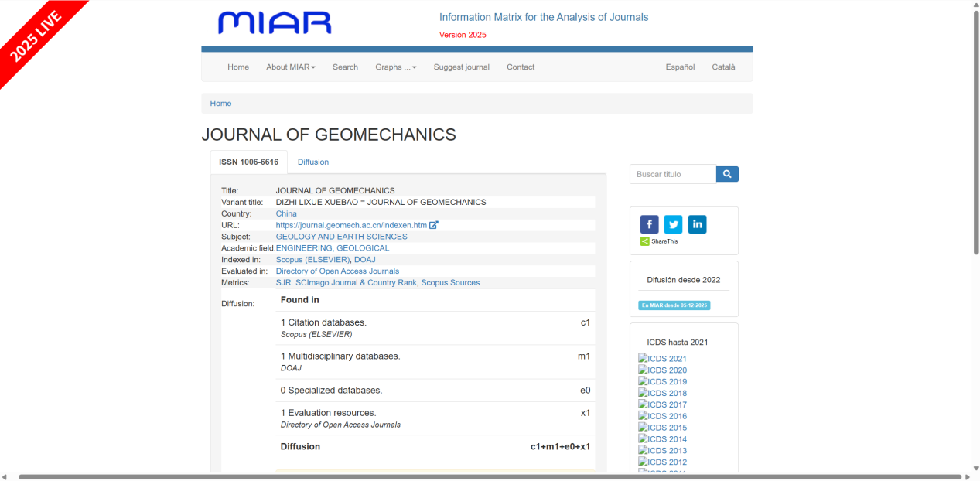Screen dimensions: 980x481
Task: Switch language to Español
Action: coord(680,67)
